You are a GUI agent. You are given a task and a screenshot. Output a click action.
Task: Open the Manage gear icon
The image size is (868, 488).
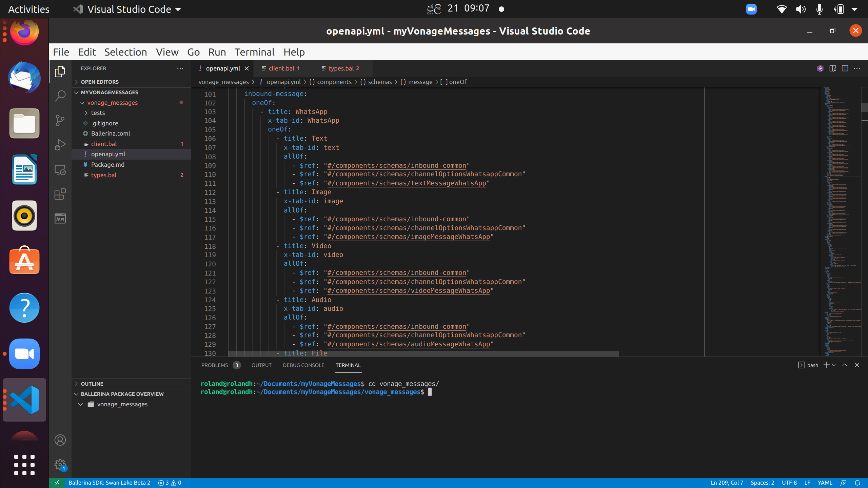[x=60, y=465]
